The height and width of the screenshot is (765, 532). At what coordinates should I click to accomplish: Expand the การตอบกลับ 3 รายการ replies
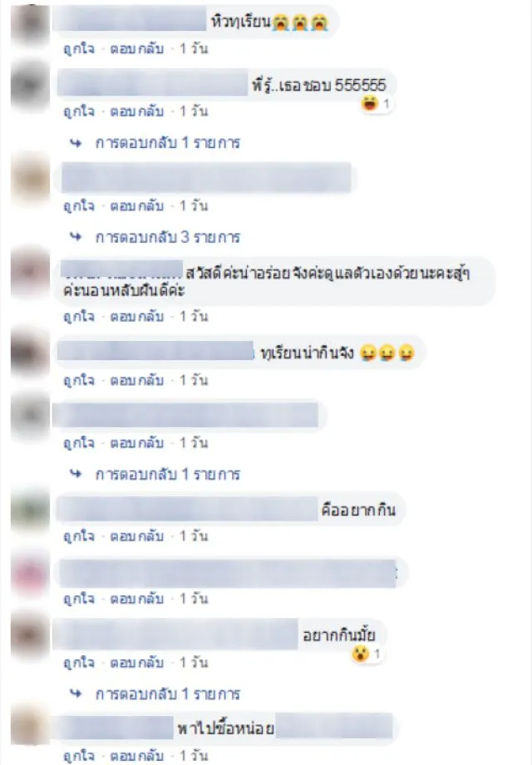click(x=167, y=238)
